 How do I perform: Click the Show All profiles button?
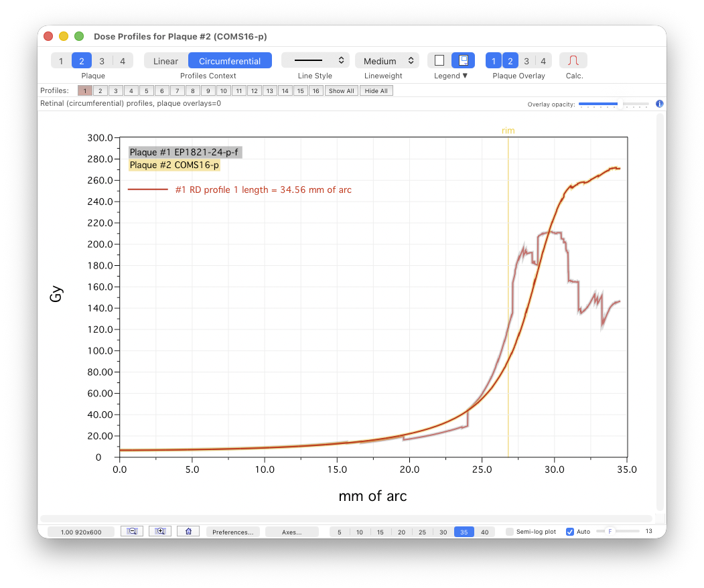pos(341,91)
